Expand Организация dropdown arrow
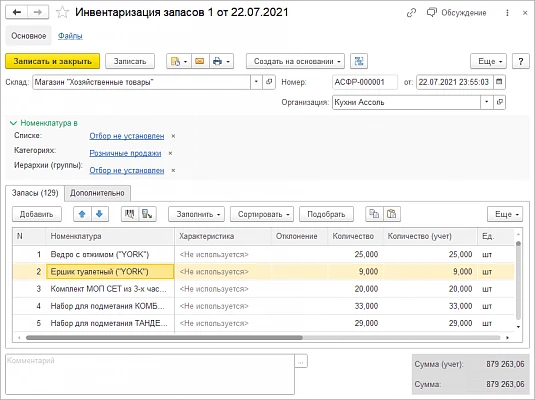Screen dimensions: 535x400 [487, 102]
